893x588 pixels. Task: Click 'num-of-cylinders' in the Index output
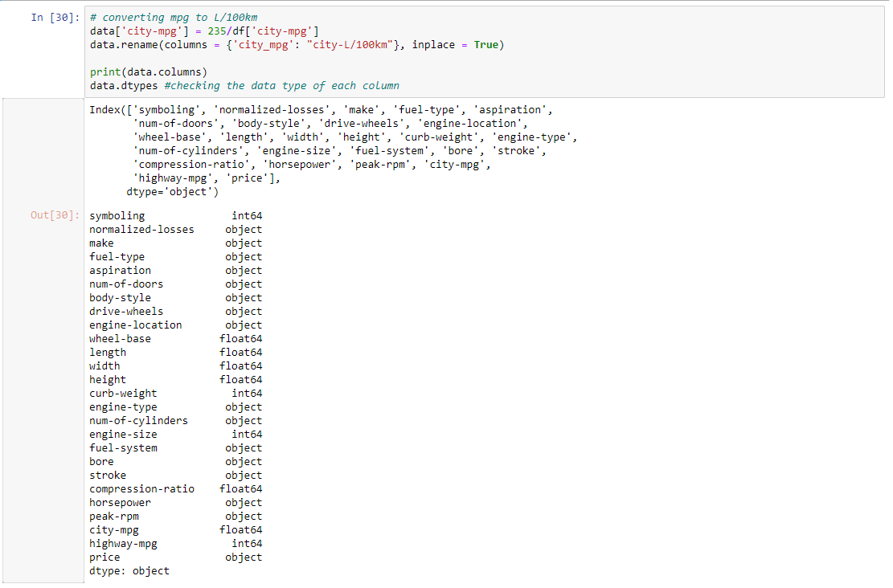(189, 151)
